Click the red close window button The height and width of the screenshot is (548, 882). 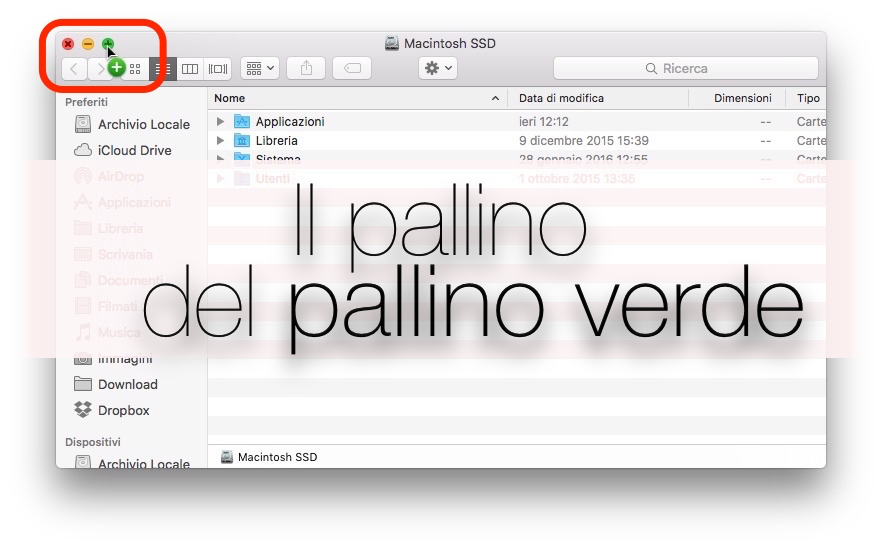pyautogui.click(x=68, y=44)
